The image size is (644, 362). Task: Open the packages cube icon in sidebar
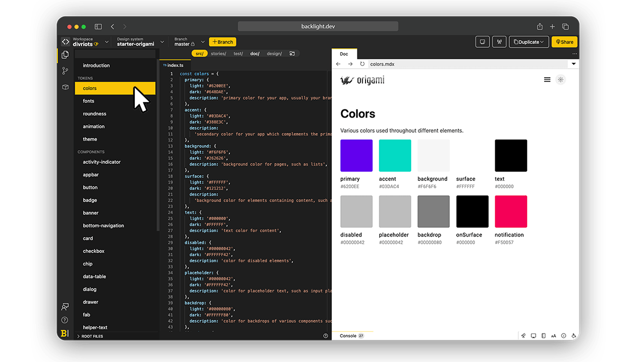(x=65, y=87)
